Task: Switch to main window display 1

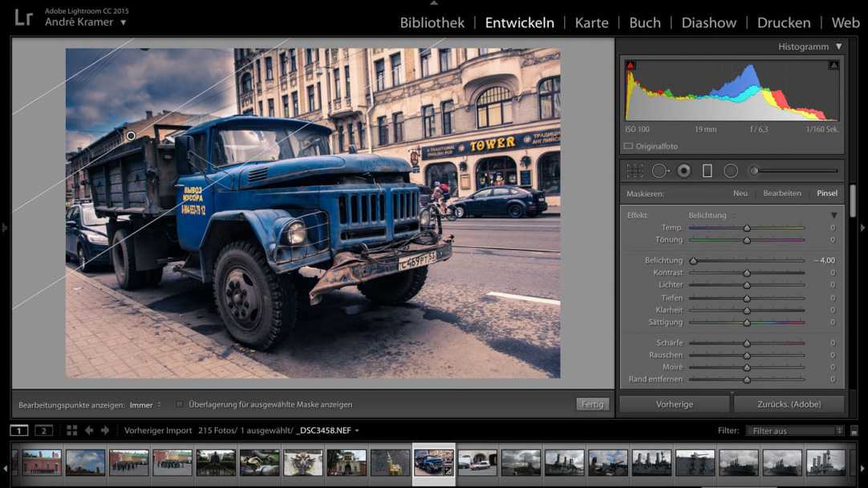Action: [x=18, y=430]
